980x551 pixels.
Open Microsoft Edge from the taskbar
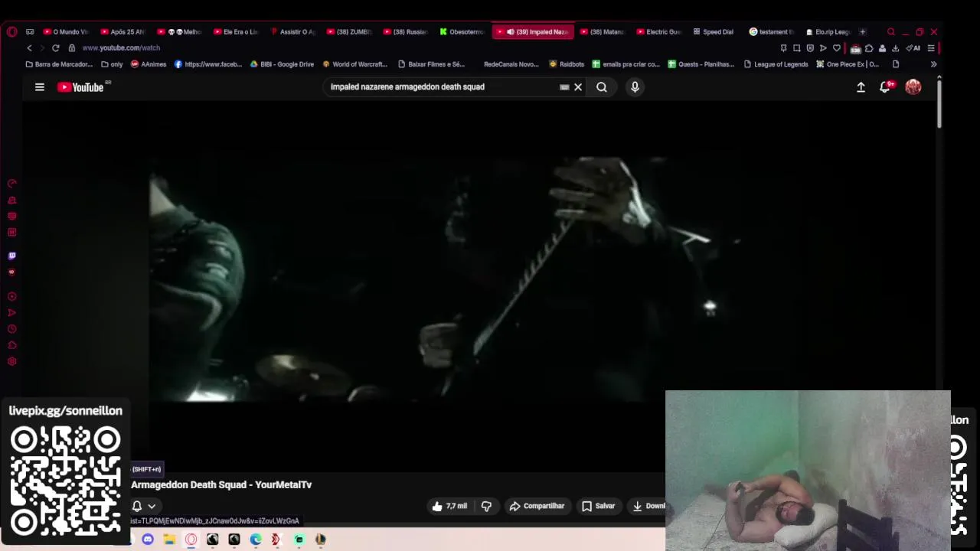pos(256,540)
